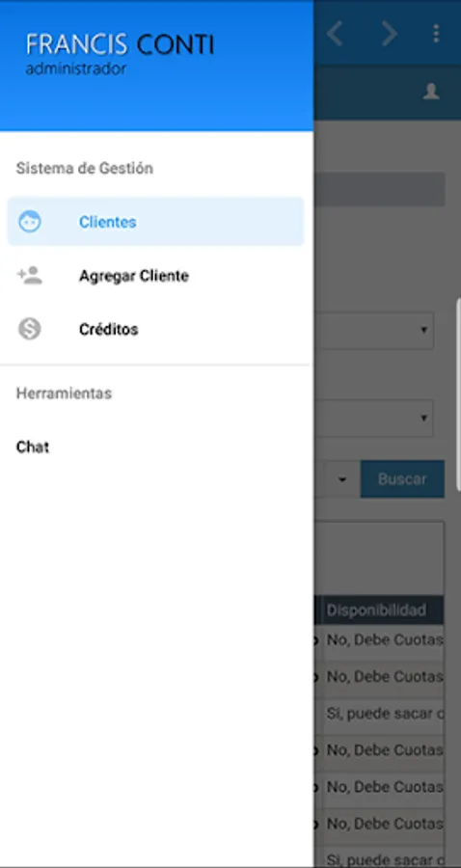The width and height of the screenshot is (461, 868).
Task: Open the user profile silhouette icon
Action: coord(431,92)
